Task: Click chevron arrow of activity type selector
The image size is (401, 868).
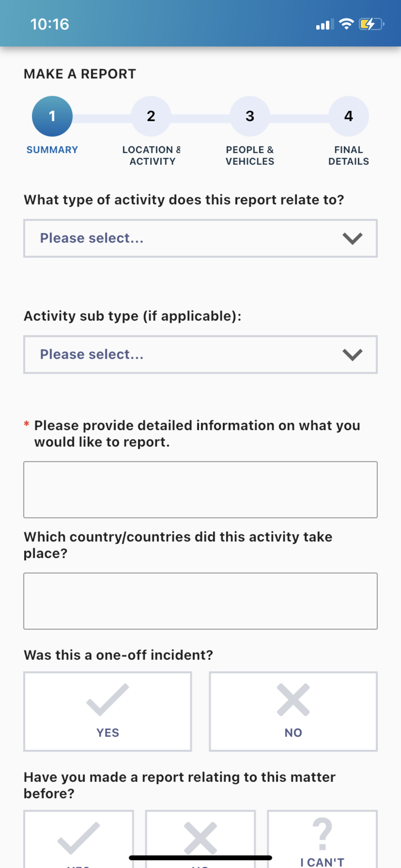Action: (353, 239)
